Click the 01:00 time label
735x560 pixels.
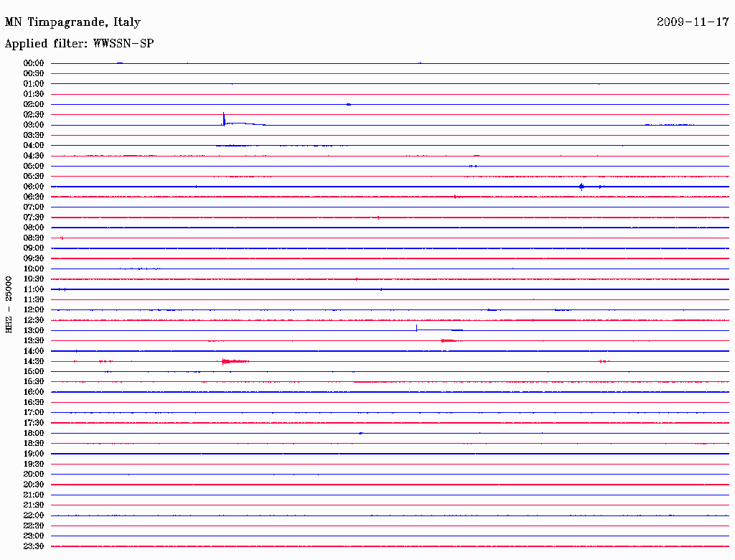34,83
